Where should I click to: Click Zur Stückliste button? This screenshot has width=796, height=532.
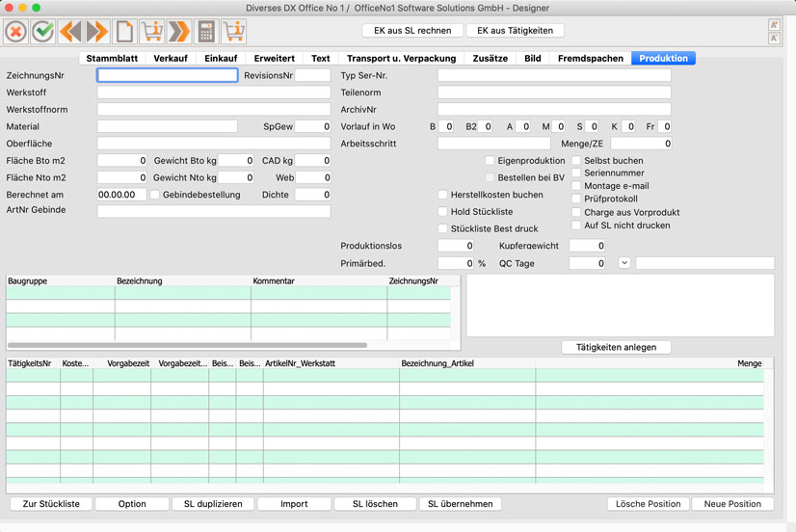coord(51,504)
